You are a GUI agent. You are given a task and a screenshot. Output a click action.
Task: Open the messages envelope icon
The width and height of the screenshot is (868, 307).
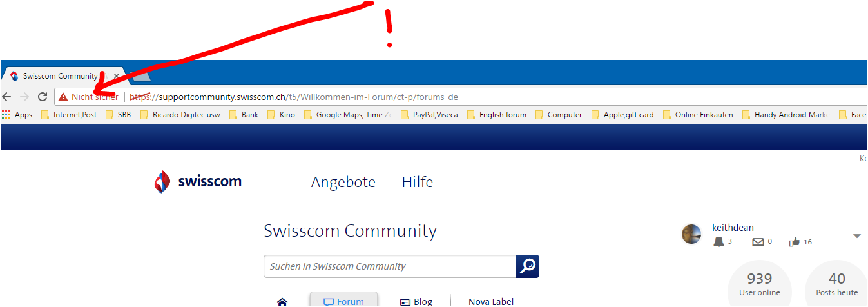(x=758, y=242)
